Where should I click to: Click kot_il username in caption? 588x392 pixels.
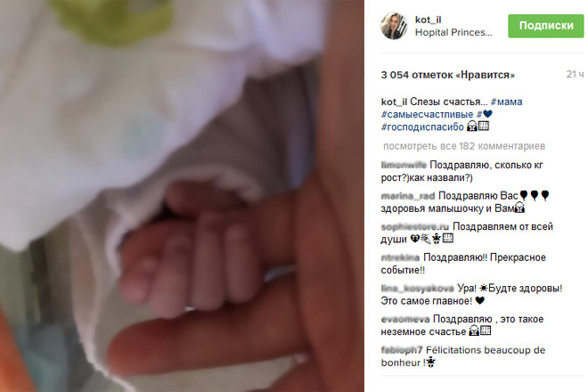[x=394, y=102]
